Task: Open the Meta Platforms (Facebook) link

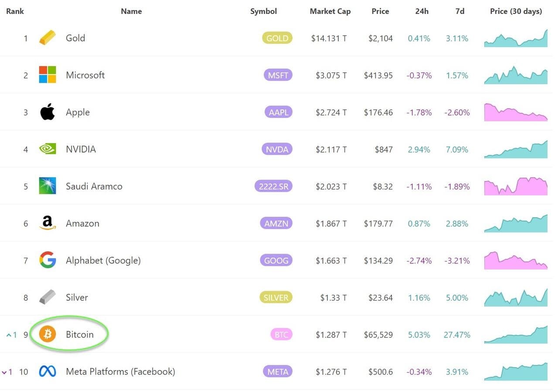Action: (120, 372)
